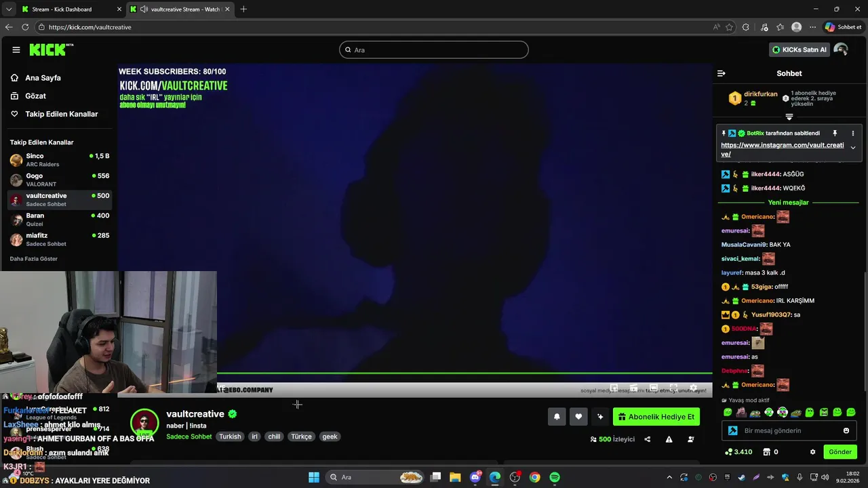Add page to favorites star icon
The image size is (868, 488).
tap(729, 27)
